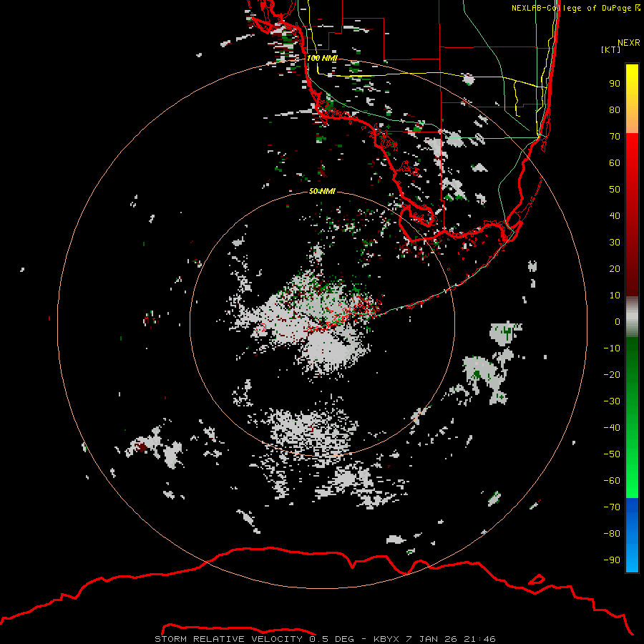644x644 pixels.
Task: Click the gray zero-velocity section of the color bar
Action: pyautogui.click(x=632, y=317)
